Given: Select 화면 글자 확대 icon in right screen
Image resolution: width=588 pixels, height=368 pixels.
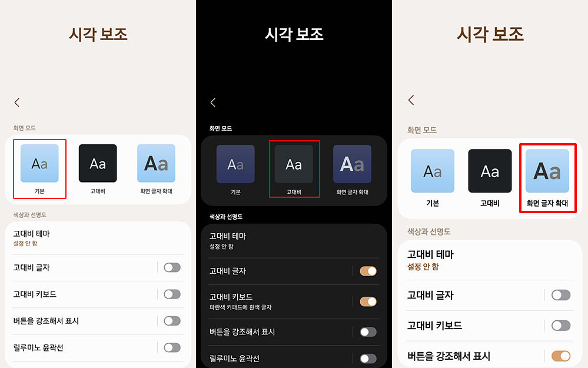Looking at the screenshot, I should [547, 171].
